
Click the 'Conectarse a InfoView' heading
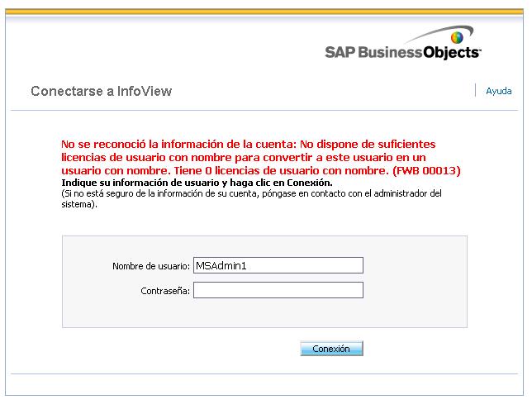(101, 91)
